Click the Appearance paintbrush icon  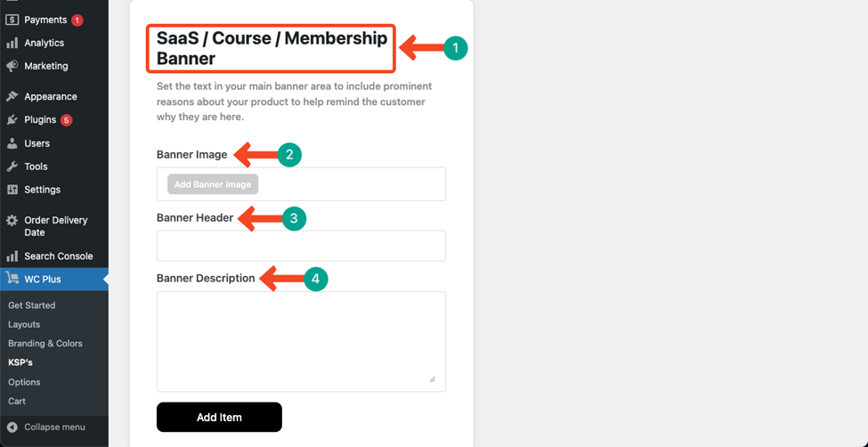[x=12, y=96]
